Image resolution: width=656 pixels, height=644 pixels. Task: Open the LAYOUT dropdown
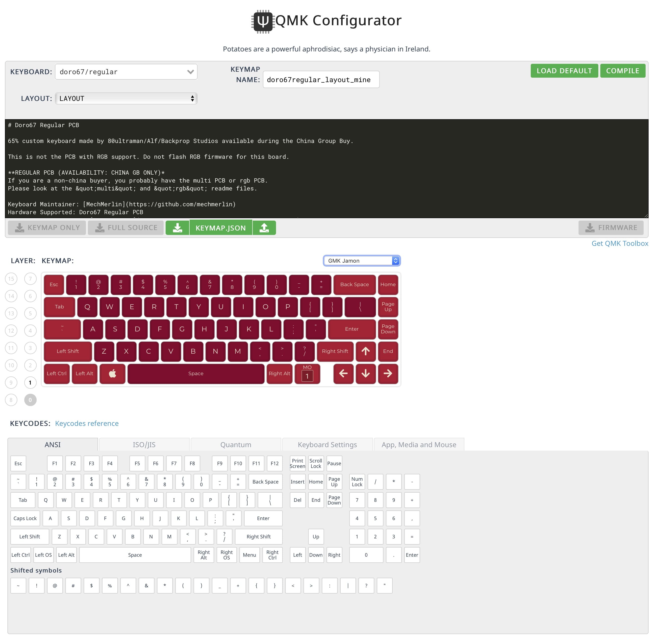click(126, 98)
